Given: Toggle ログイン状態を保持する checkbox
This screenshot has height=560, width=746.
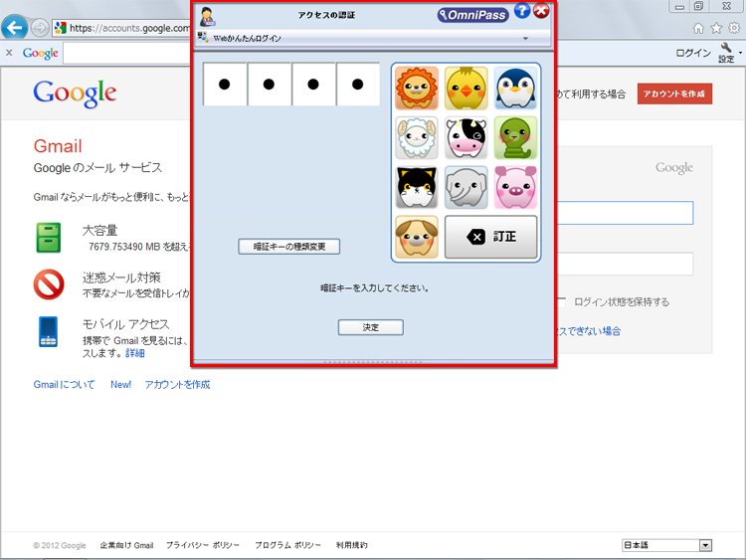Looking at the screenshot, I should [562, 302].
